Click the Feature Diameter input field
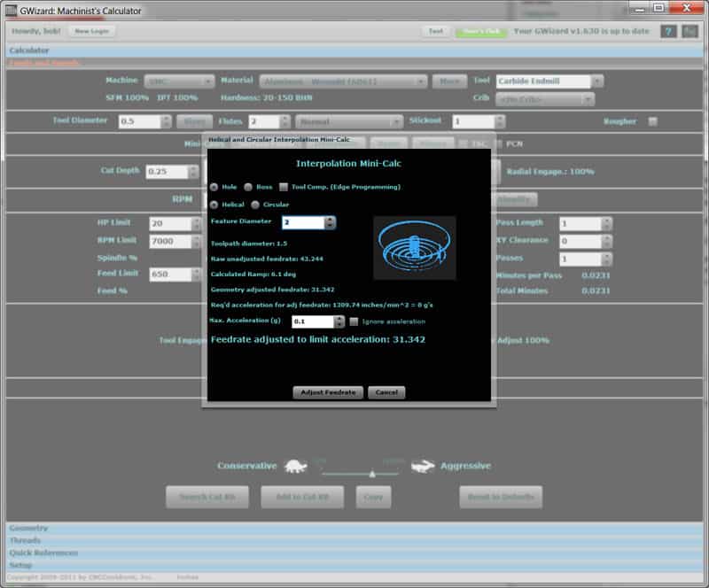Image resolution: width=709 pixels, height=588 pixels. point(303,222)
